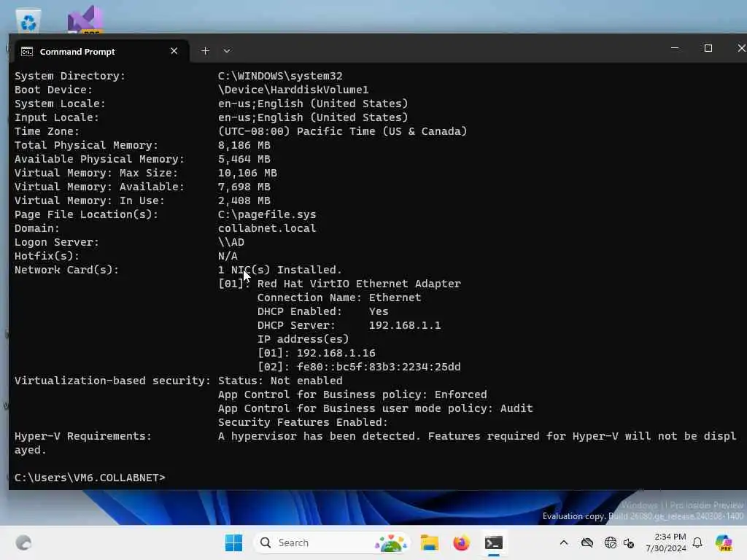Viewport: 747px width, 560px height.
Task: Click the IPv6 address fe80::bc5f:83b3:2234:25dd
Action: pos(379,367)
